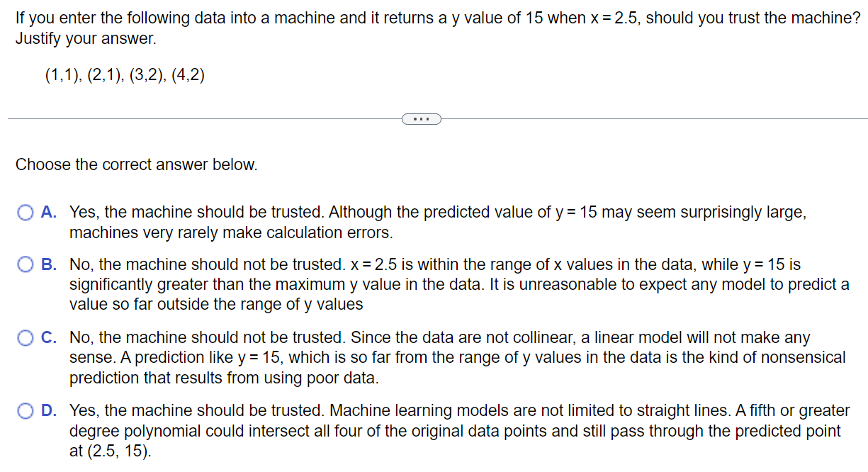Click the collapsible section toggle button
Screen dimensions: 868x472
click(422, 118)
